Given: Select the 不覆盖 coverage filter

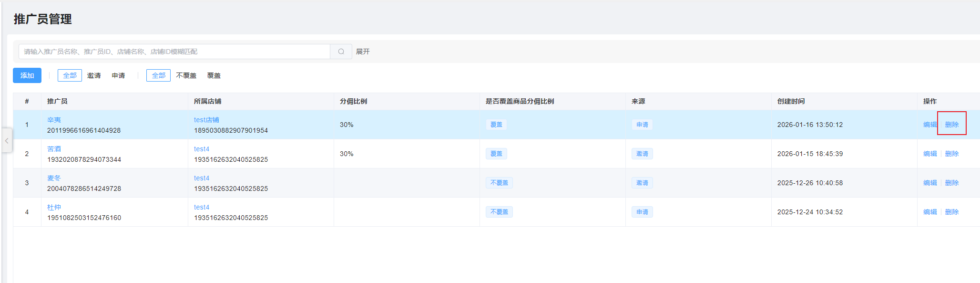Looking at the screenshot, I should pyautogui.click(x=186, y=75).
